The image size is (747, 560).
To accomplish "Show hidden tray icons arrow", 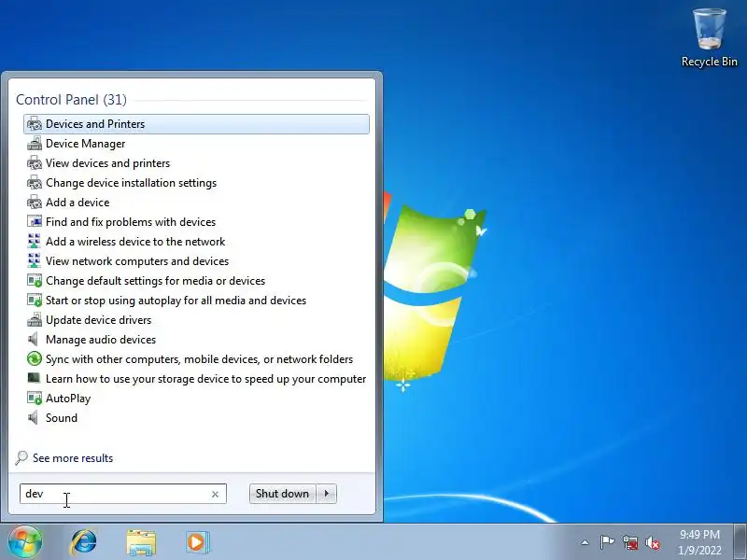I will pyautogui.click(x=585, y=542).
